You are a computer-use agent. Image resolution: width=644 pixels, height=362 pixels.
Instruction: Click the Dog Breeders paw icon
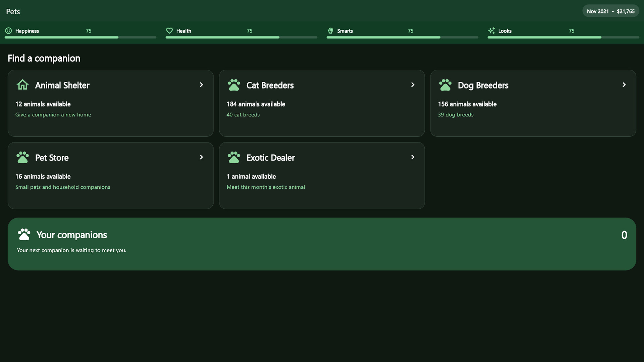point(445,85)
